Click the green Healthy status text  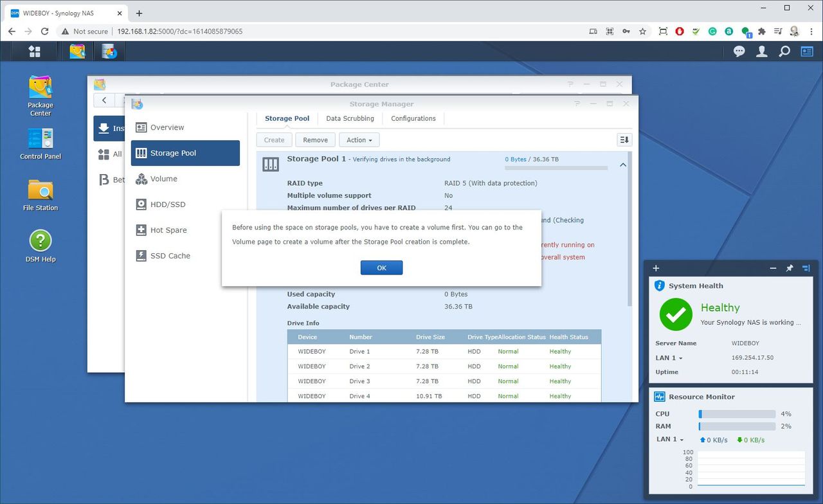tap(720, 308)
